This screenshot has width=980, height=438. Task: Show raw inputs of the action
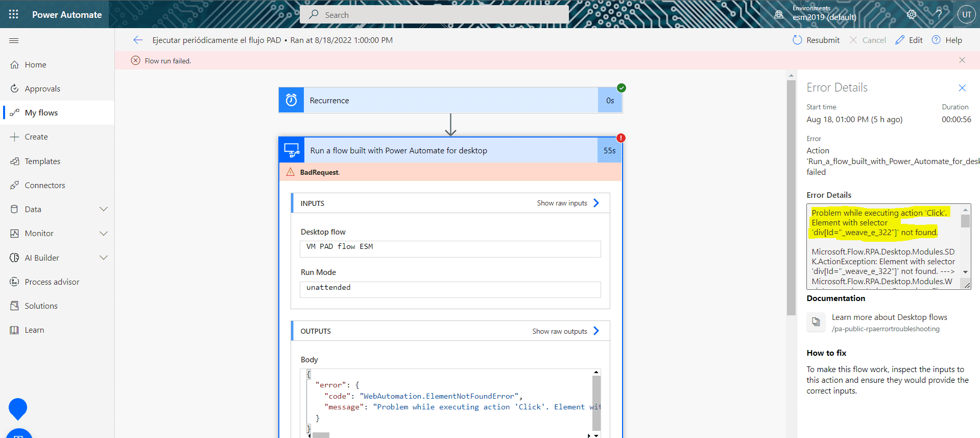[568, 203]
